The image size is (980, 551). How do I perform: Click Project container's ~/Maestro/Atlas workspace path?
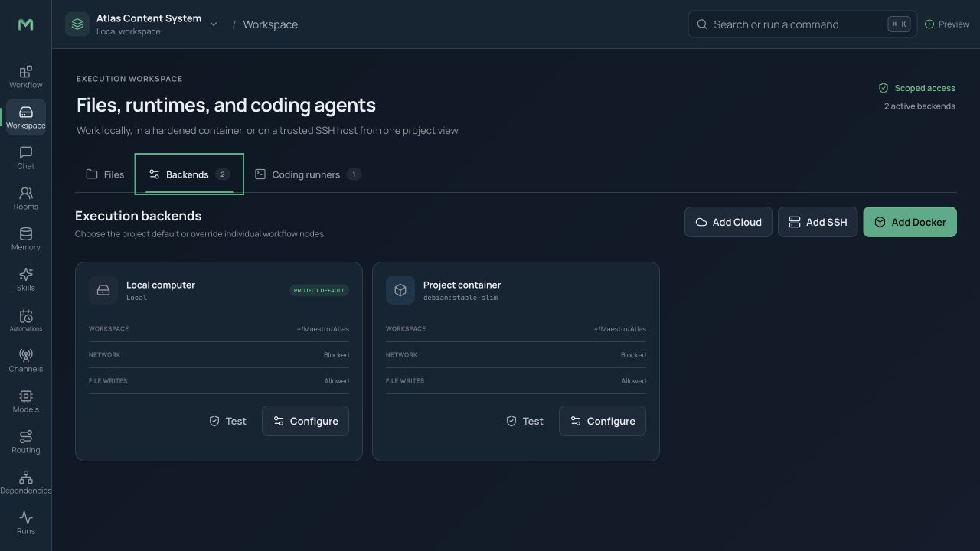(620, 329)
